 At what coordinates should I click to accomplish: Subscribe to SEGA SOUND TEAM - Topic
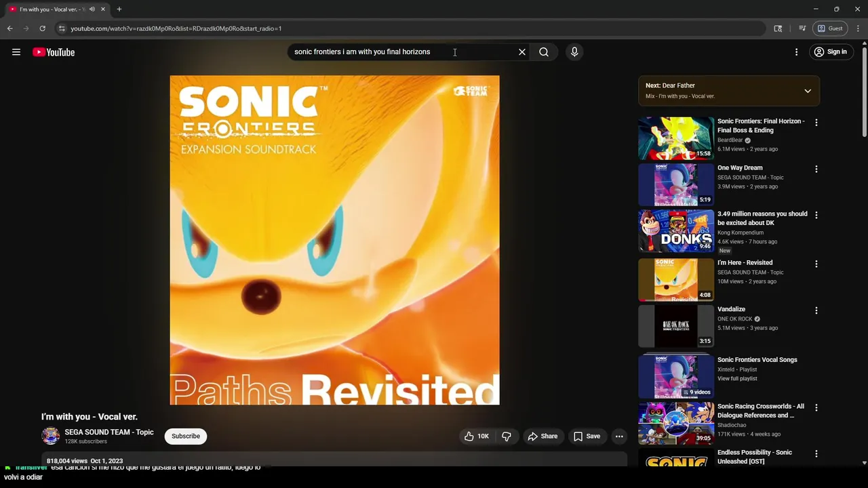[x=186, y=436]
